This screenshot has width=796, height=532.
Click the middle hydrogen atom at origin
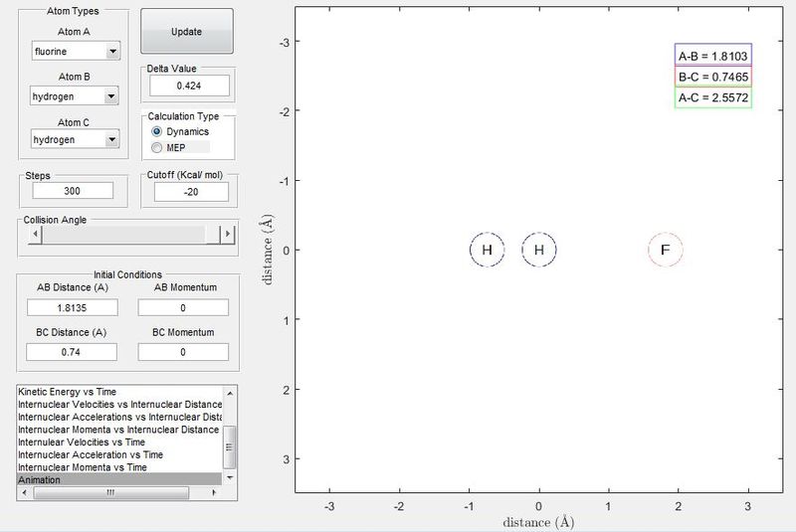[539, 250]
